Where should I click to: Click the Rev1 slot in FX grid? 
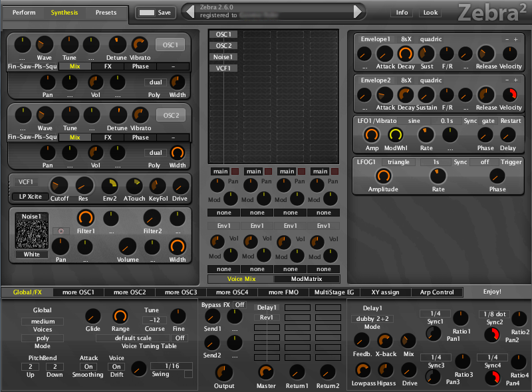[x=267, y=318]
